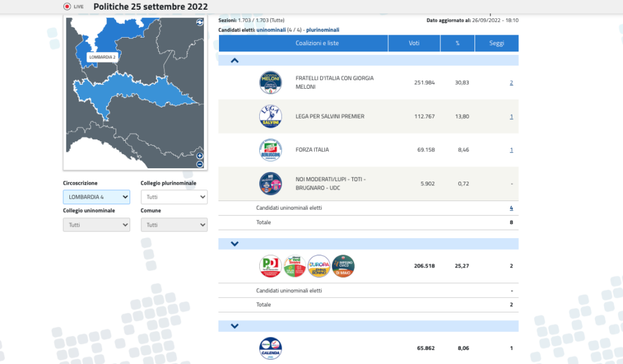Collapse the first coalition with Fratelli d'Italia
The height and width of the screenshot is (364, 623).
235,60
